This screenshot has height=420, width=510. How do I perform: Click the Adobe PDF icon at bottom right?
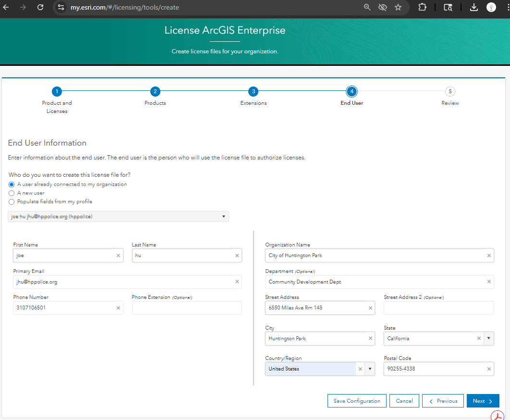pos(497,416)
